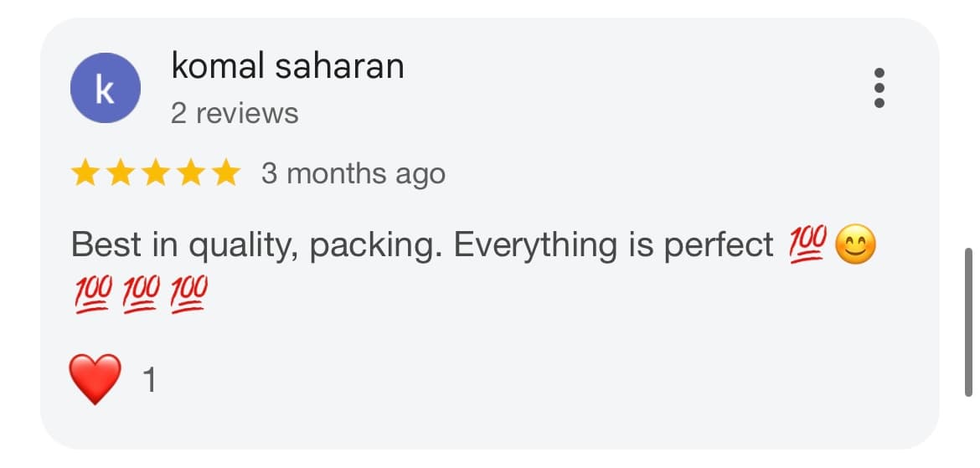This screenshot has width=980, height=468.
Task: Click the middle 100 emoji on second line
Action: [x=140, y=294]
